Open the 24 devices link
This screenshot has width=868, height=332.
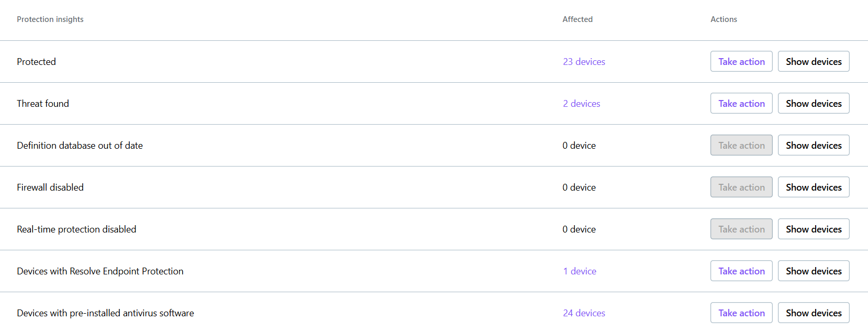(584, 313)
